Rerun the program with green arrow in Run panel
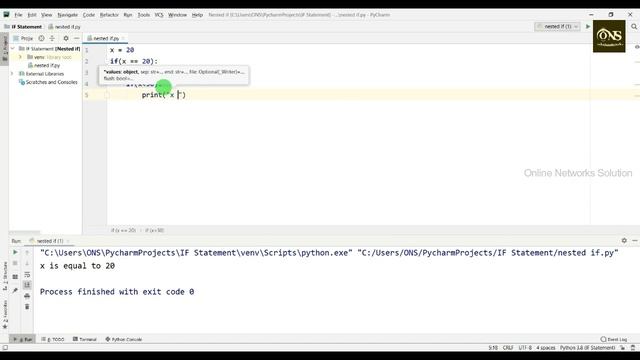The image size is (640, 360). [x=15, y=252]
